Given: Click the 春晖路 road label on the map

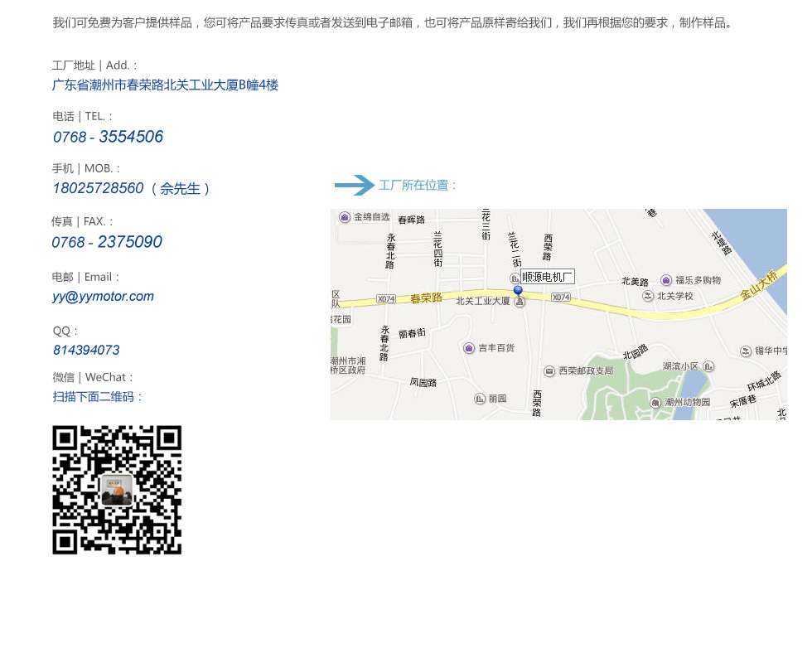Looking at the screenshot, I should (411, 220).
